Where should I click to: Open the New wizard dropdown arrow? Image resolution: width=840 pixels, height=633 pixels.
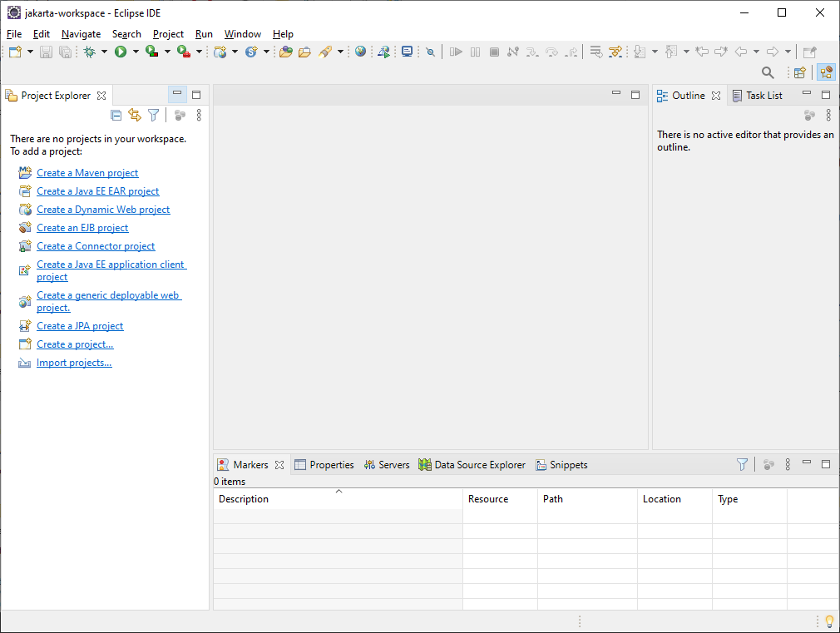click(x=31, y=52)
